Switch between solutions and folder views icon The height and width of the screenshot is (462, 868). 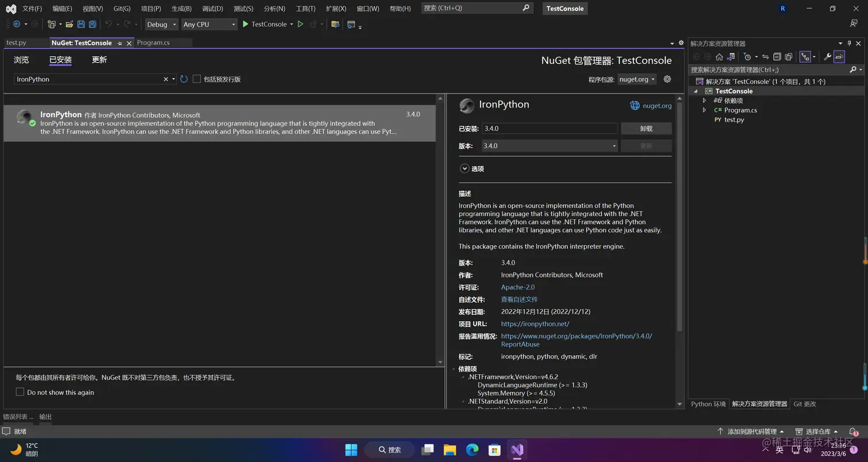pyautogui.click(x=731, y=57)
